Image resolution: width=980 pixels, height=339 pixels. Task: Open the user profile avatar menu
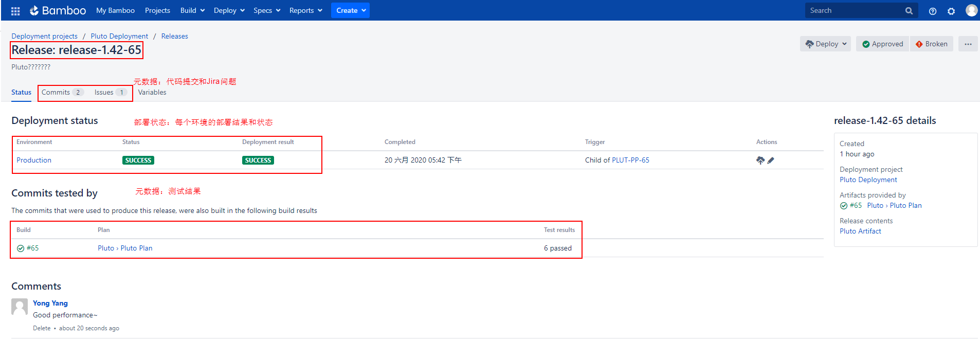coord(971,10)
